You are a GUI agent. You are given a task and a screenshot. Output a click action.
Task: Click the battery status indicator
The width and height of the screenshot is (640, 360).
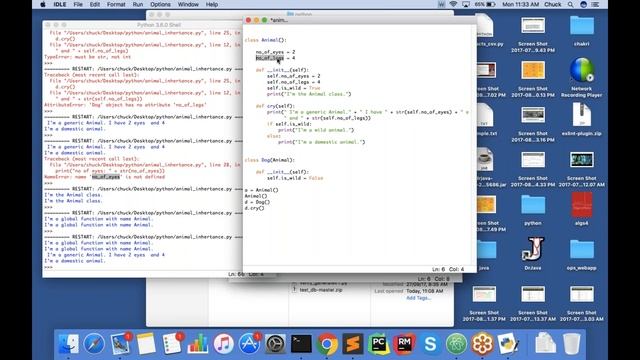coord(485,4)
